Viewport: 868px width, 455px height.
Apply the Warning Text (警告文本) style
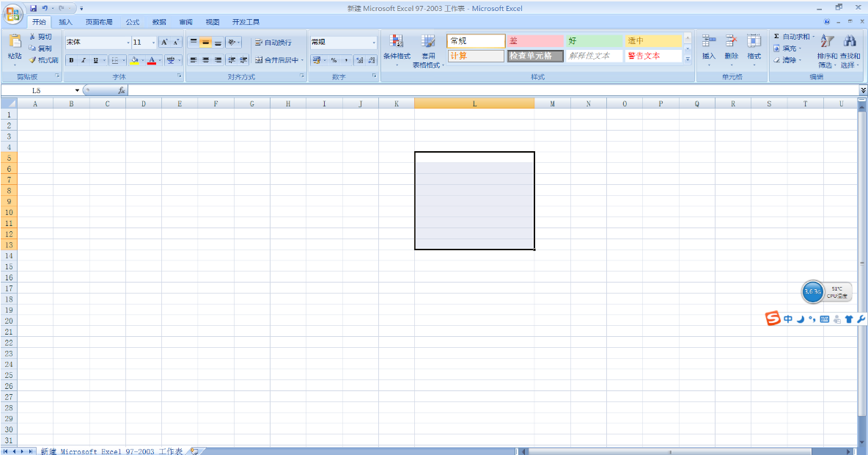point(653,56)
